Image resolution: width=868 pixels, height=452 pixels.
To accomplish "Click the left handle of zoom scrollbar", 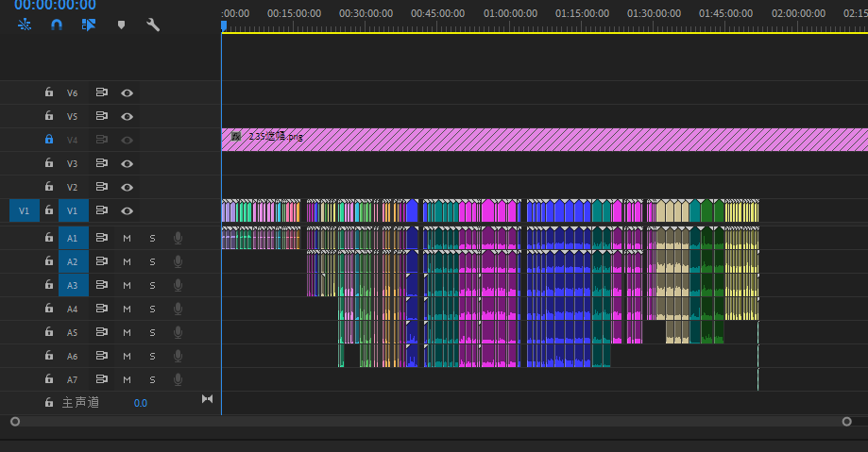I will point(14,422).
